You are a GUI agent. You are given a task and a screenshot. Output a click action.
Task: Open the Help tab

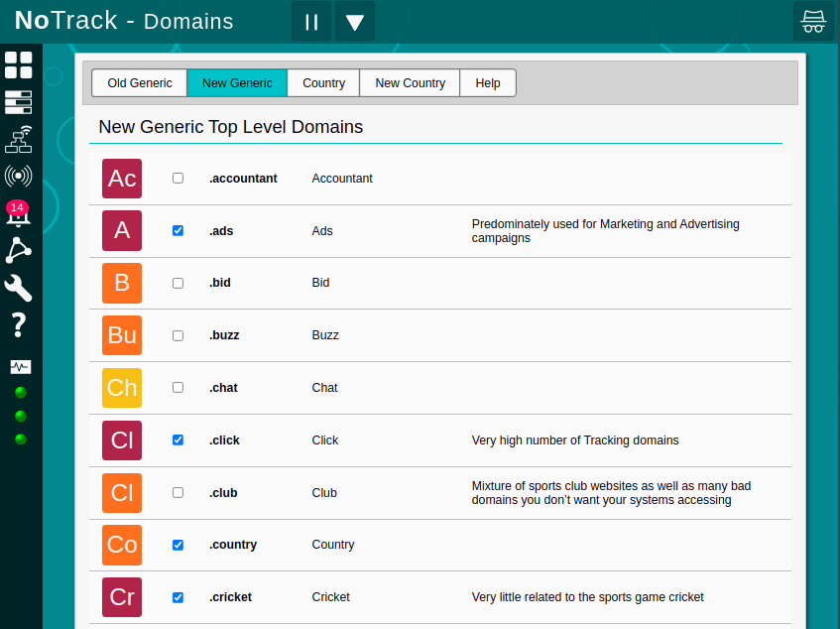[488, 83]
